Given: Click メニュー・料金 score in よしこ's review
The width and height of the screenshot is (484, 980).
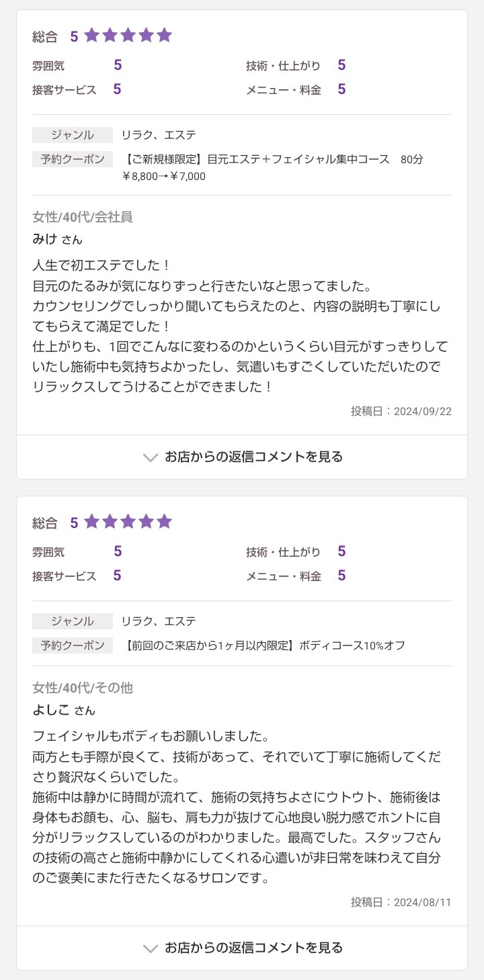Looking at the screenshot, I should [x=341, y=576].
